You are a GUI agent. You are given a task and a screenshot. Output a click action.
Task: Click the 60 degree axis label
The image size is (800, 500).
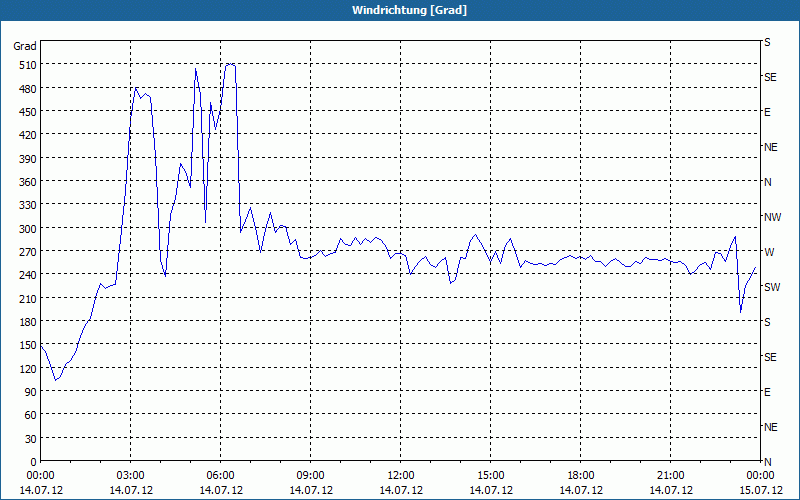(x=31, y=415)
